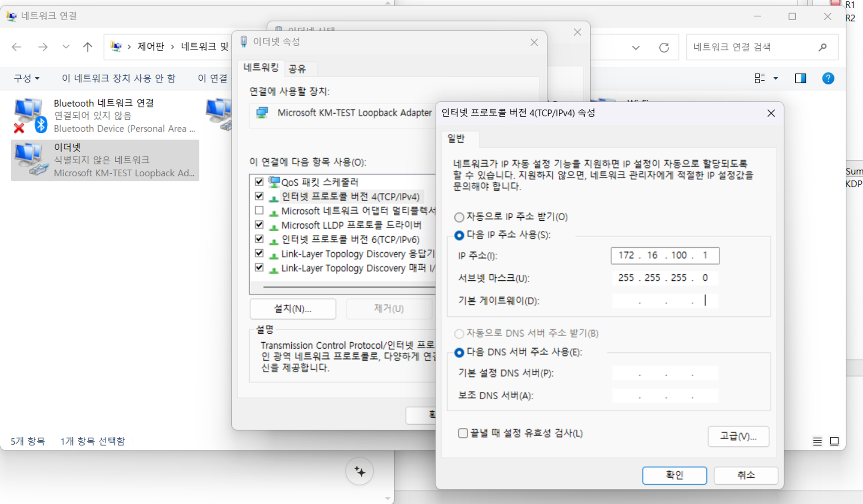Image resolution: width=863 pixels, height=504 pixels.
Task: Click the 기본 설정 DNS 서버 input field
Action: [665, 373]
